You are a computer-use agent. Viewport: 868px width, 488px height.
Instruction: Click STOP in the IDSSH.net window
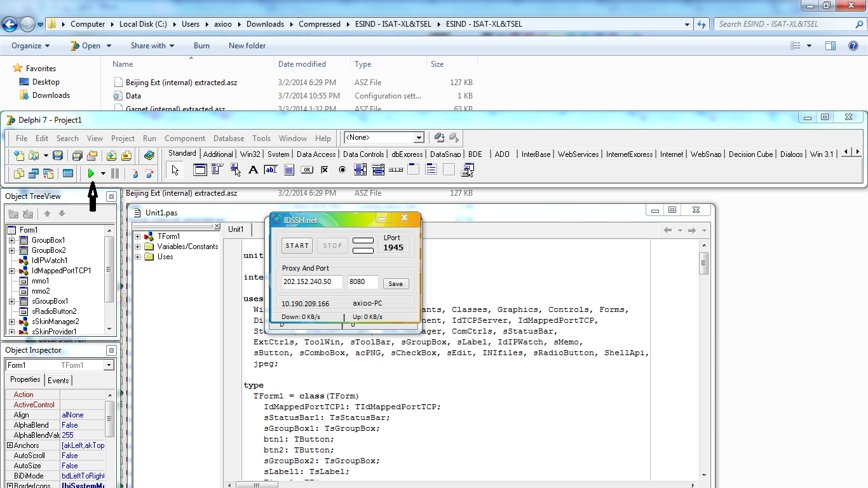coord(332,245)
